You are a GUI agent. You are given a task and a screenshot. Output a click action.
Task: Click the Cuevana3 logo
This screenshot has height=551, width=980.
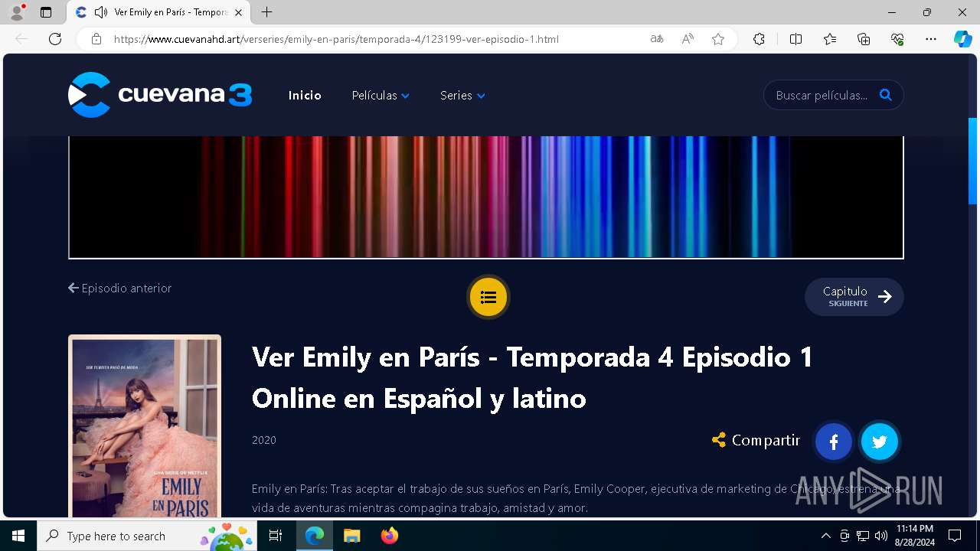tap(160, 95)
